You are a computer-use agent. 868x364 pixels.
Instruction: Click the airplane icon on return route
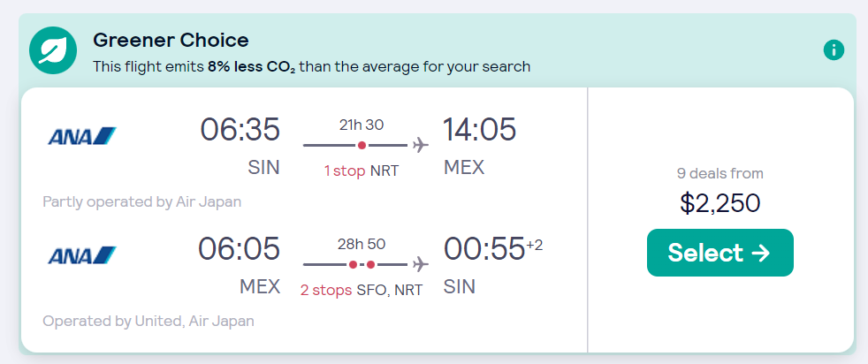(421, 264)
